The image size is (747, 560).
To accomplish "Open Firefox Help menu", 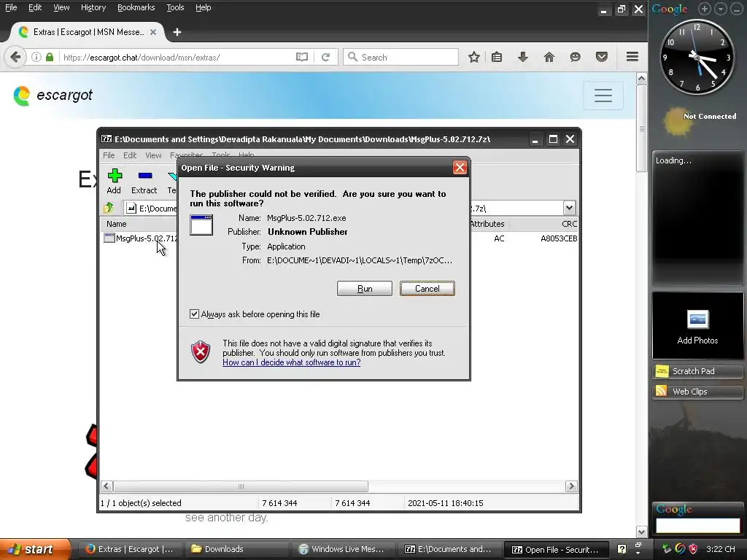I will tap(204, 7).
